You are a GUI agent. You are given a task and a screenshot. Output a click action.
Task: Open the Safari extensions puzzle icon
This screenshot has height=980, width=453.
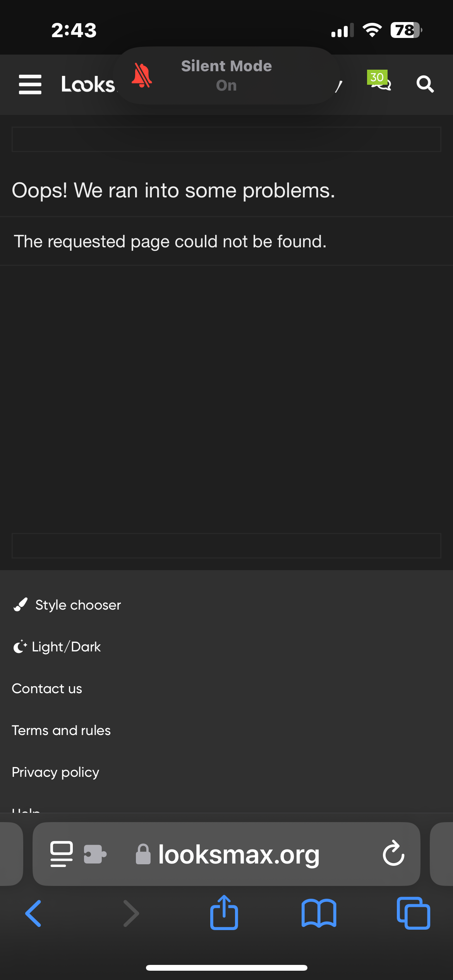pos(95,854)
